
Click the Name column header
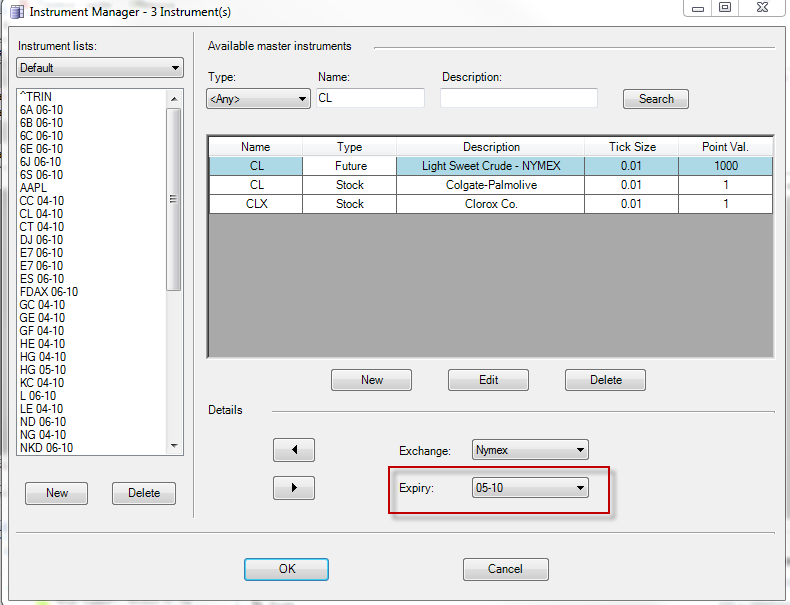tap(255, 147)
